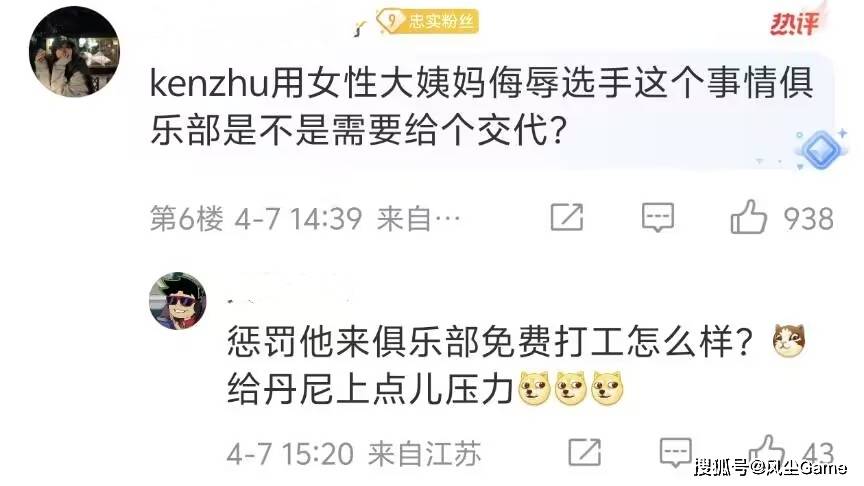This screenshot has height=486, width=864.
Task: Open the sunglasses cartoon avatar of the replier
Action: click(x=177, y=301)
